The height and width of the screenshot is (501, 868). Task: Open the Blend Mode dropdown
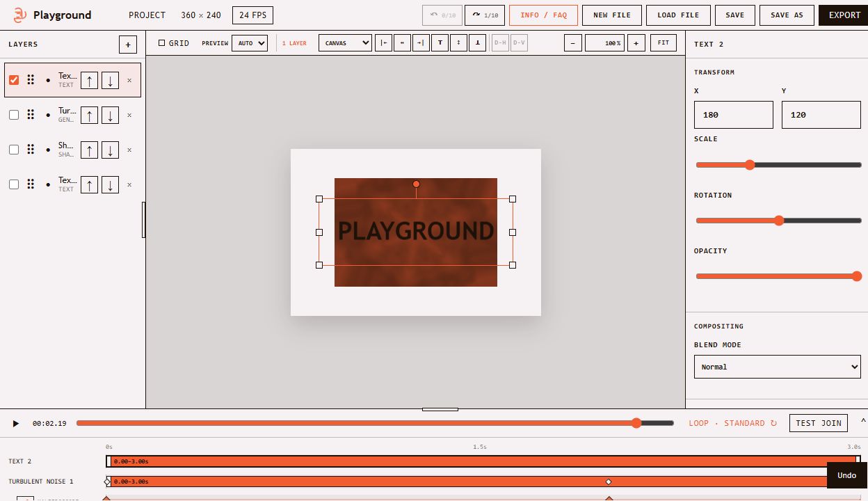[778, 367]
